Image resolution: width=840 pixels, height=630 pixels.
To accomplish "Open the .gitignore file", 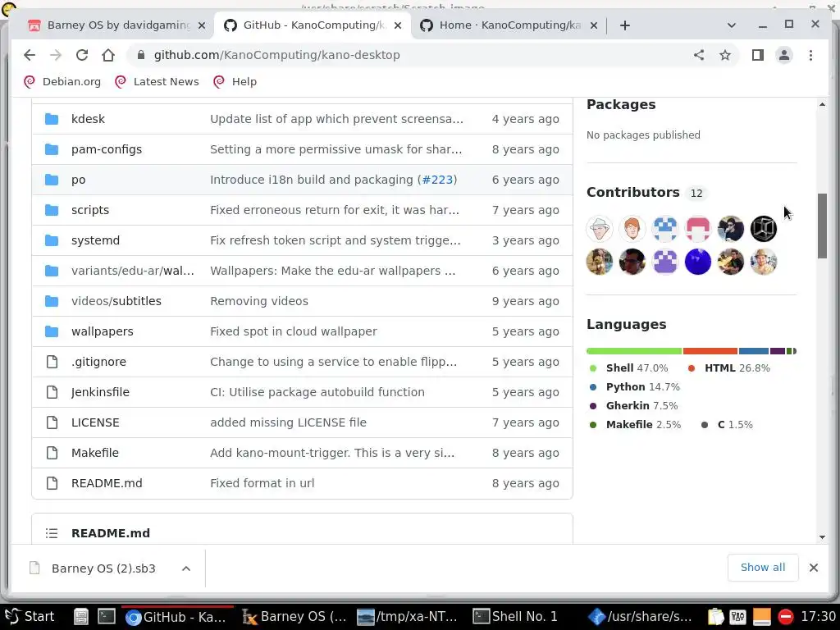I will point(98,362).
